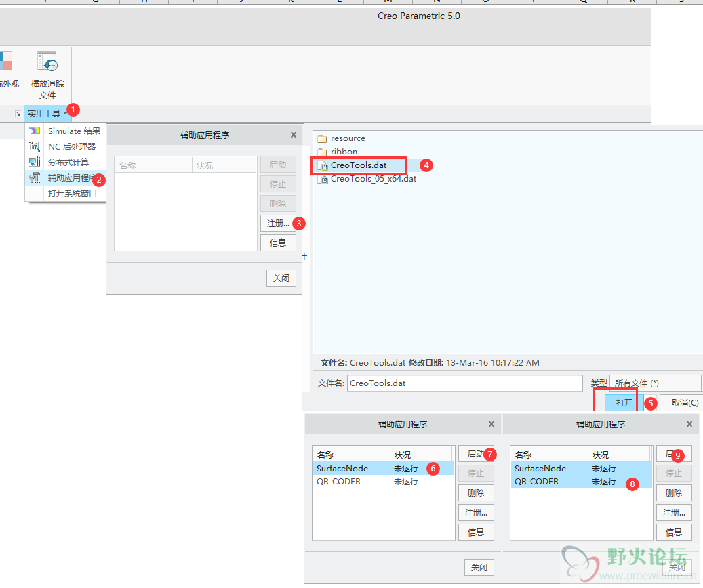Click the 状况 column header in first dialog
Viewport: 703px width, 588px height.
tap(224, 165)
